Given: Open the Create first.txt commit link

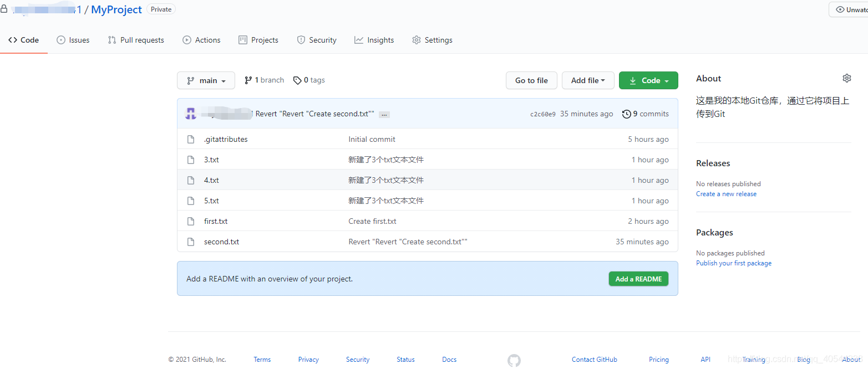Looking at the screenshot, I should (372, 221).
